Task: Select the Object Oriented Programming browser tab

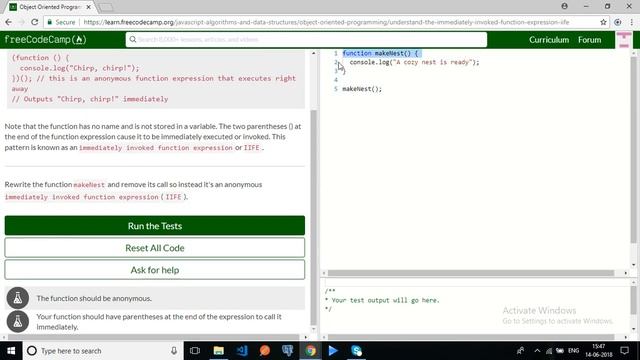Action: [x=49, y=7]
